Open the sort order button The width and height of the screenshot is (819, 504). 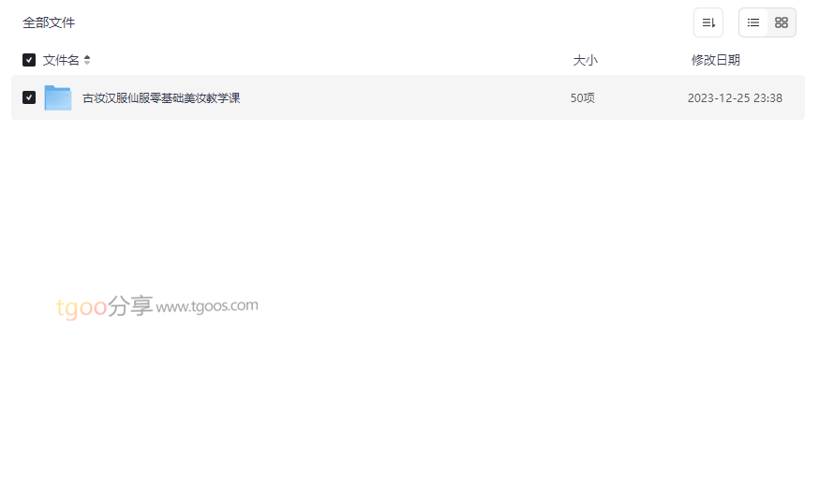pos(707,22)
